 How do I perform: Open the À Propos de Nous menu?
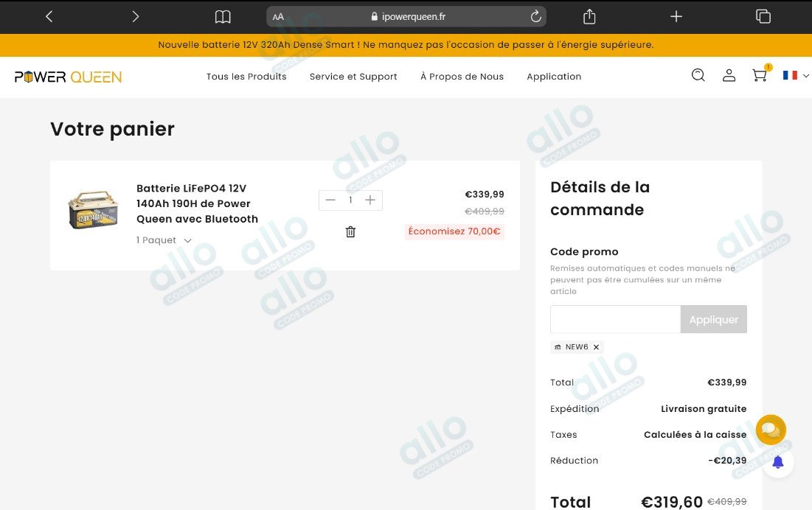click(462, 77)
